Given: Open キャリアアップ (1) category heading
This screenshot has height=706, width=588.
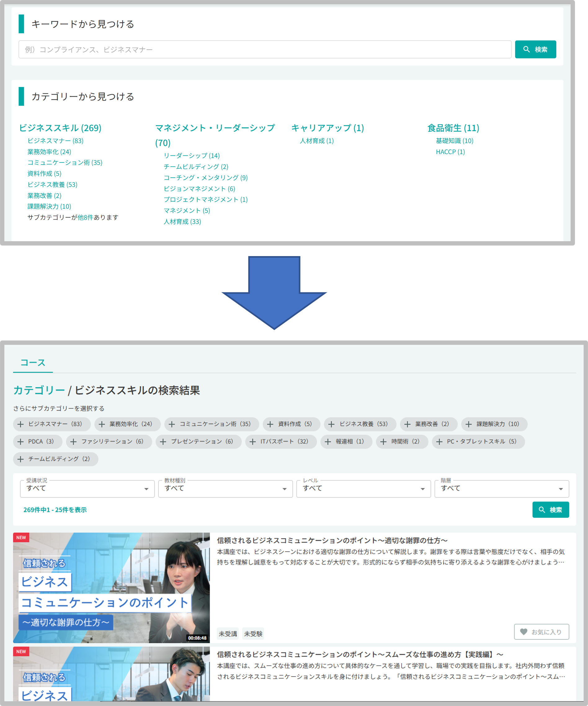Looking at the screenshot, I should tap(327, 128).
